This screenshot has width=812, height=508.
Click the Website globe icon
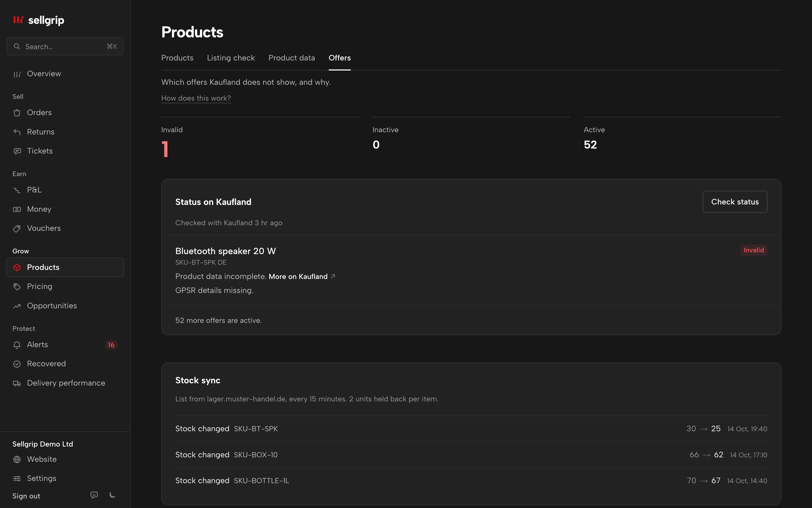(17, 459)
